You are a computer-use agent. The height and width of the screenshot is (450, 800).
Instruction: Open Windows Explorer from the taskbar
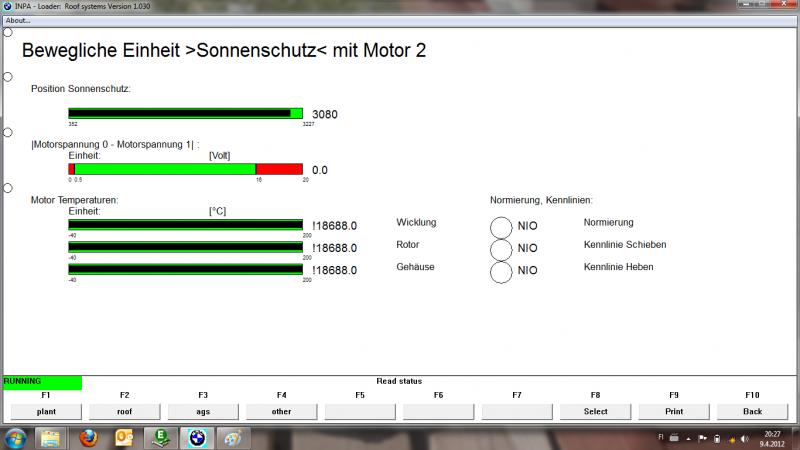51,438
